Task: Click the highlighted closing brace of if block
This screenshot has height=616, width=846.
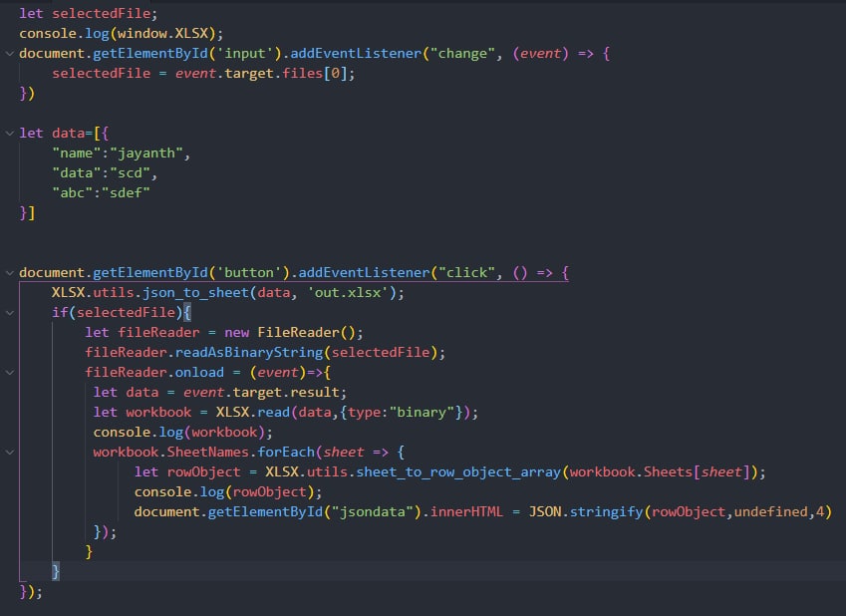Action: tap(56, 571)
